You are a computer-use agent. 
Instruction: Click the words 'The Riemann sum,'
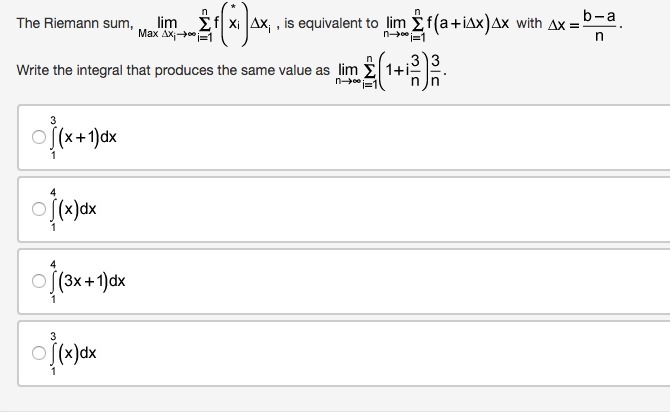(x=62, y=23)
